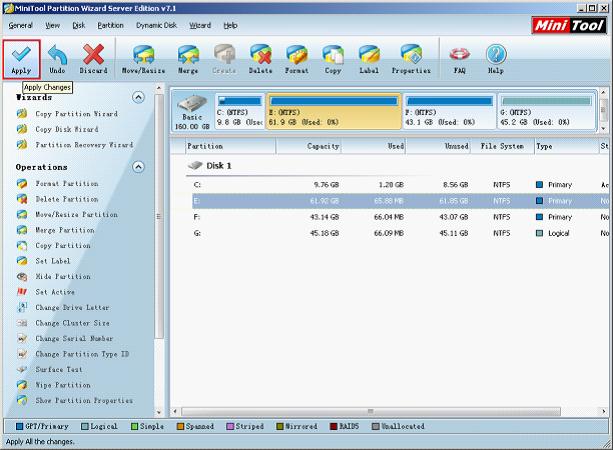
Task: Click the Copy toolbar icon
Action: [333, 54]
